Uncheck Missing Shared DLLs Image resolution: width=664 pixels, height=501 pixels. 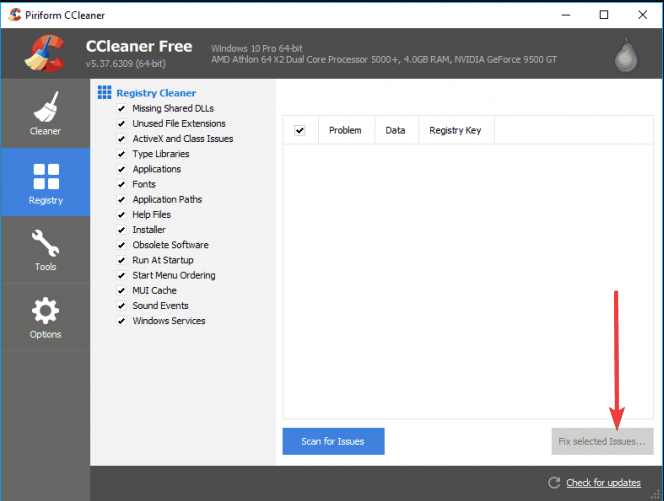click(122, 108)
